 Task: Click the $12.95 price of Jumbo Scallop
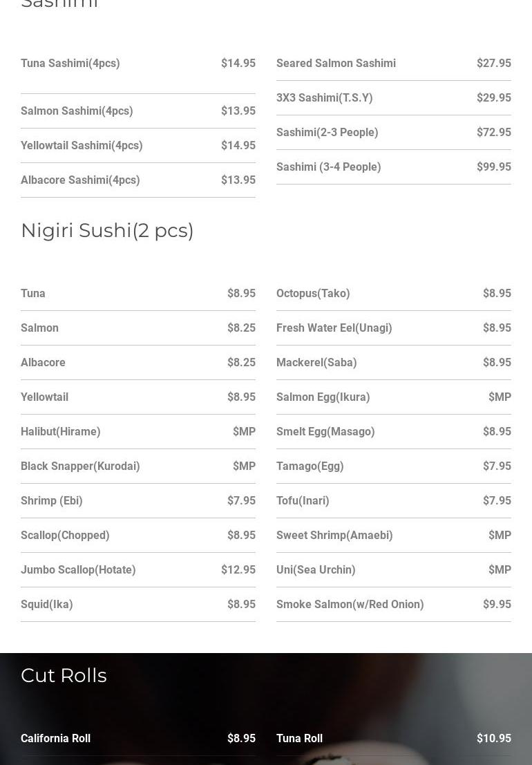point(238,570)
